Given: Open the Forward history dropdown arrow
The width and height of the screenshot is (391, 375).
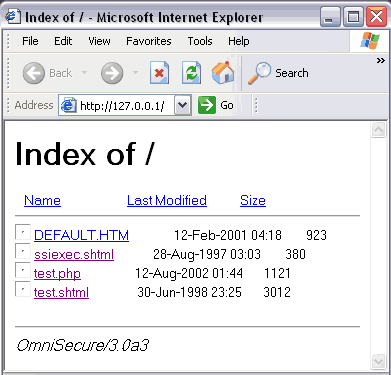Looking at the screenshot, I should 135,72.
